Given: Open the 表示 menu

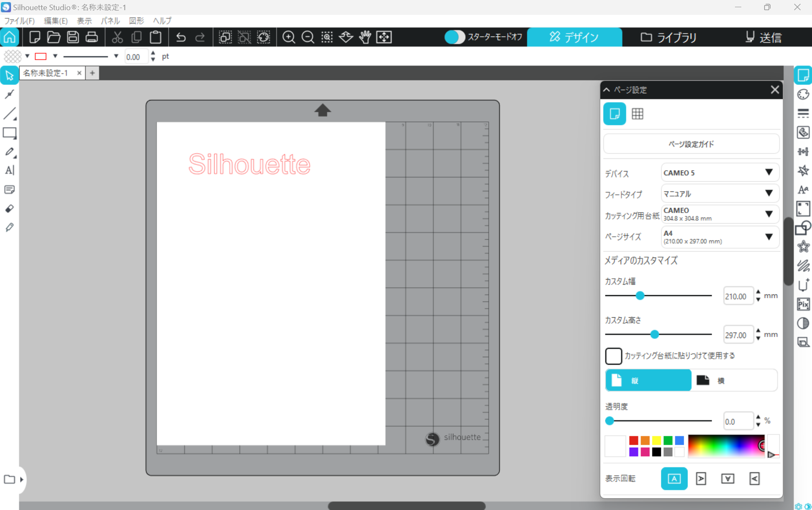Looking at the screenshot, I should point(84,21).
